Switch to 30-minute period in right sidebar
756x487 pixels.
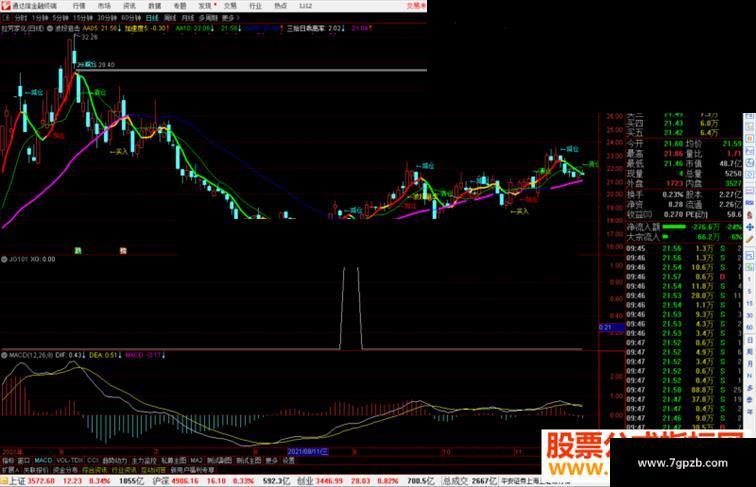click(749, 315)
